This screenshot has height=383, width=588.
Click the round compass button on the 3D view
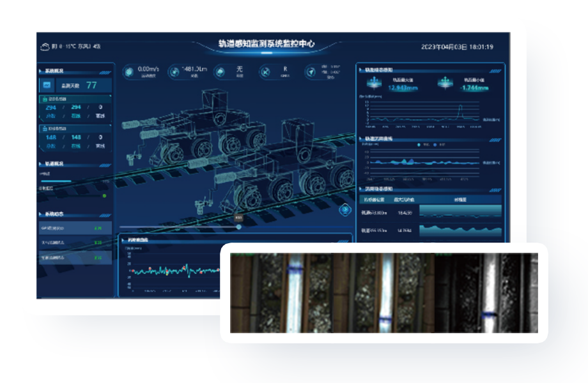345,209
